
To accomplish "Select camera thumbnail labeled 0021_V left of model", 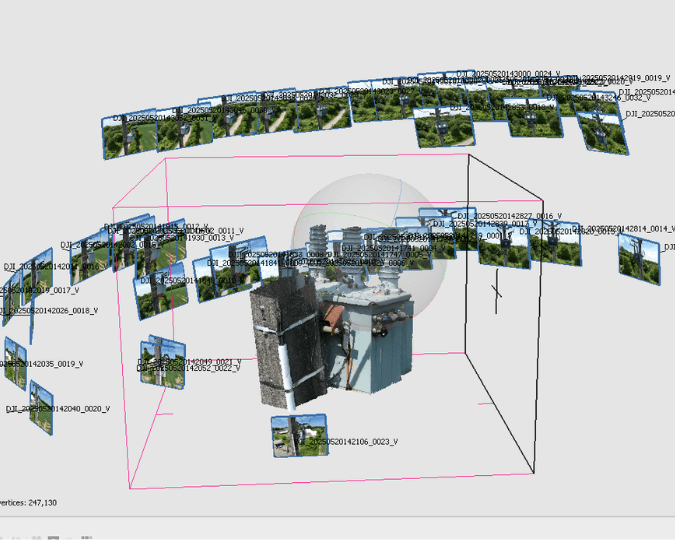I will (x=162, y=357).
